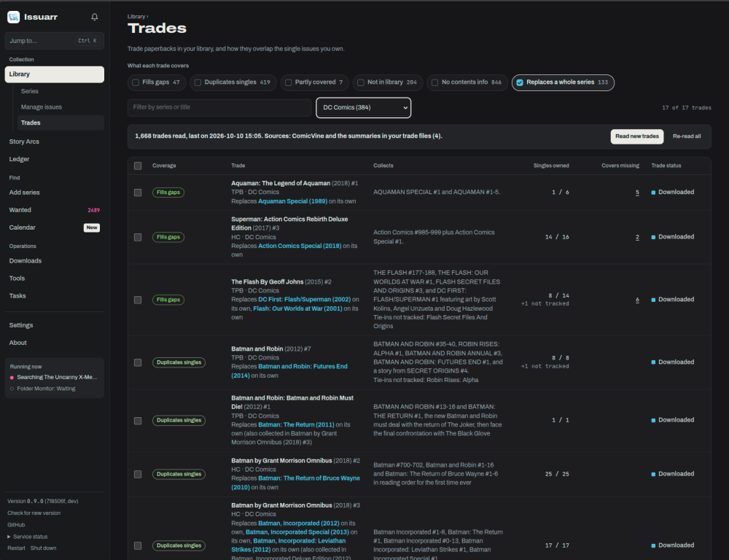
Task: Navigate to Add series
Action: [x=24, y=192]
